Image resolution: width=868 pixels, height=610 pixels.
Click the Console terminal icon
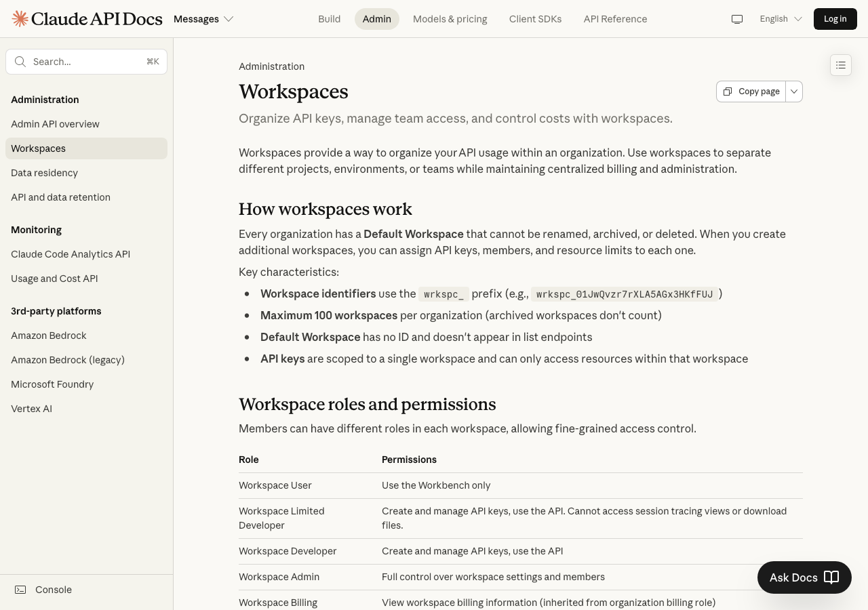pos(21,590)
